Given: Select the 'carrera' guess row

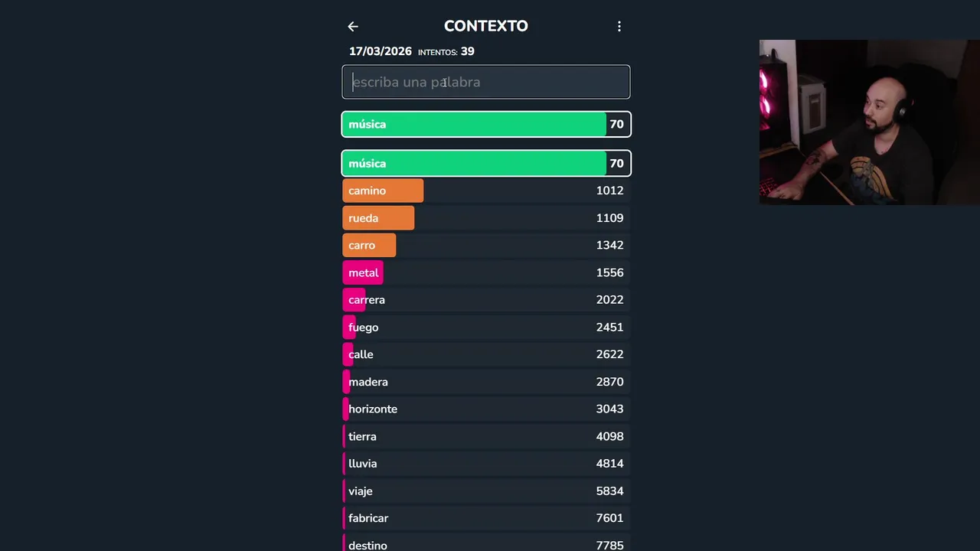Looking at the screenshot, I should [486, 300].
